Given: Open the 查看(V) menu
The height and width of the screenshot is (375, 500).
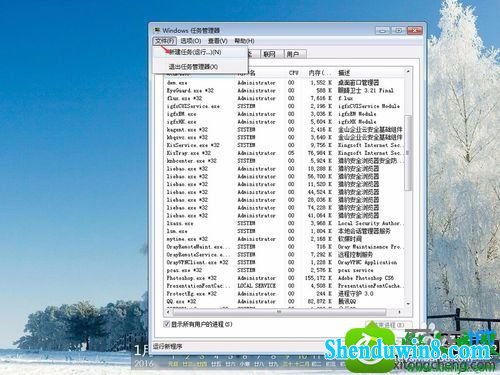Looking at the screenshot, I should click(218, 41).
